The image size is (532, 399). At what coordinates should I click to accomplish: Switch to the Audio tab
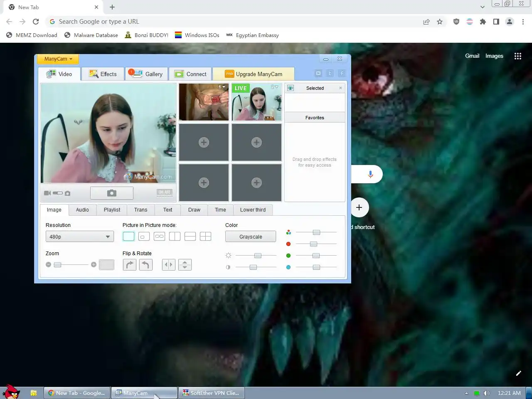[x=82, y=210]
